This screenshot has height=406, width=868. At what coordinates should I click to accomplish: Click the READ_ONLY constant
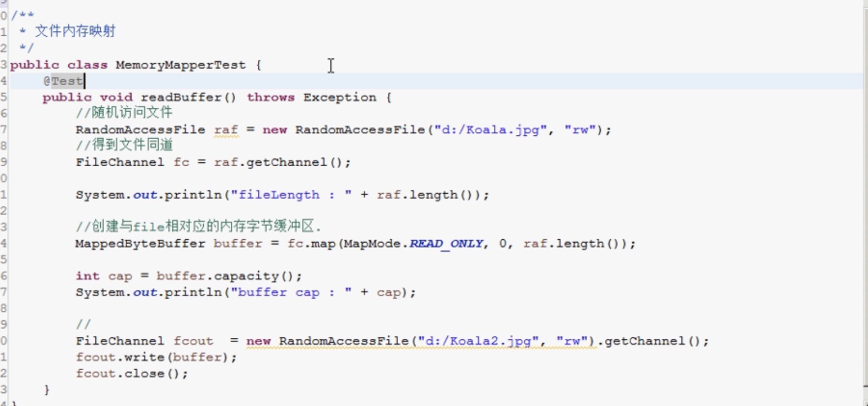pyautogui.click(x=446, y=243)
